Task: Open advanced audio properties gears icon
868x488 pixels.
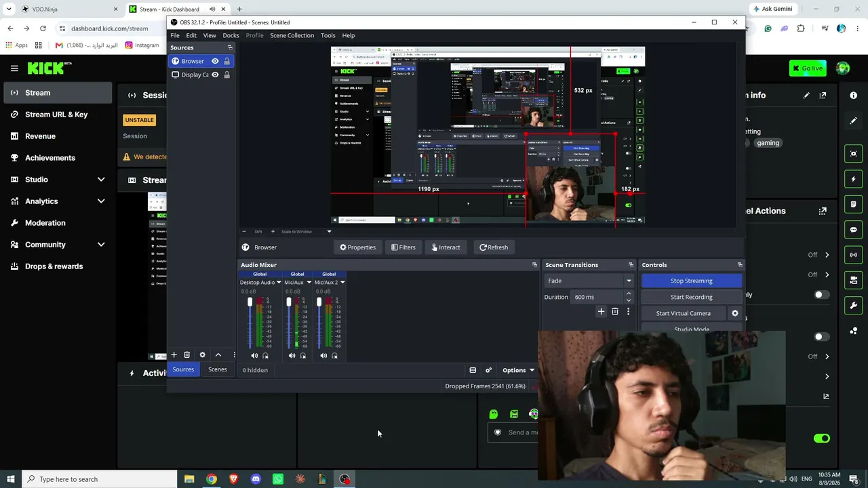Action: click(x=488, y=370)
